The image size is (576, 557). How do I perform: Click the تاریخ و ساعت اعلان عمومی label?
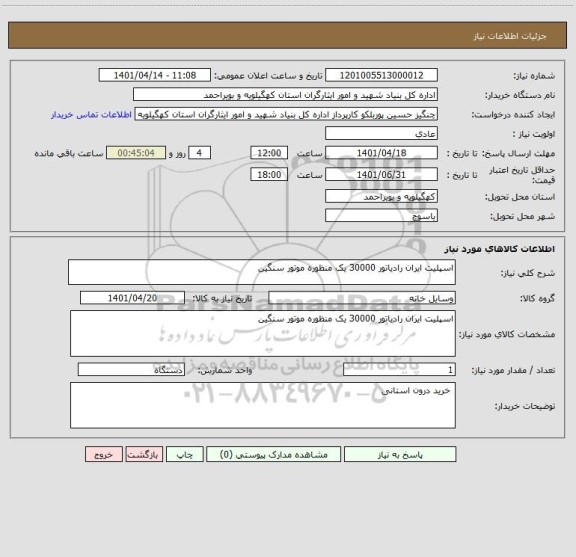tap(269, 76)
